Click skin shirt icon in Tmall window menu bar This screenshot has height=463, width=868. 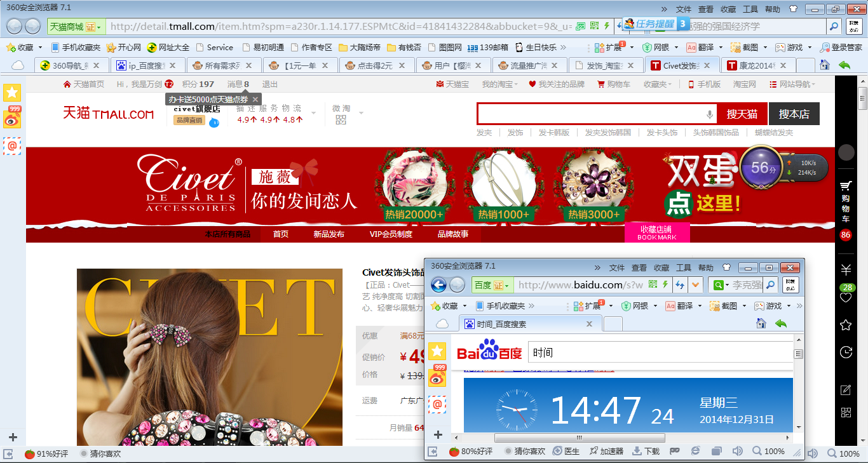pos(792,9)
